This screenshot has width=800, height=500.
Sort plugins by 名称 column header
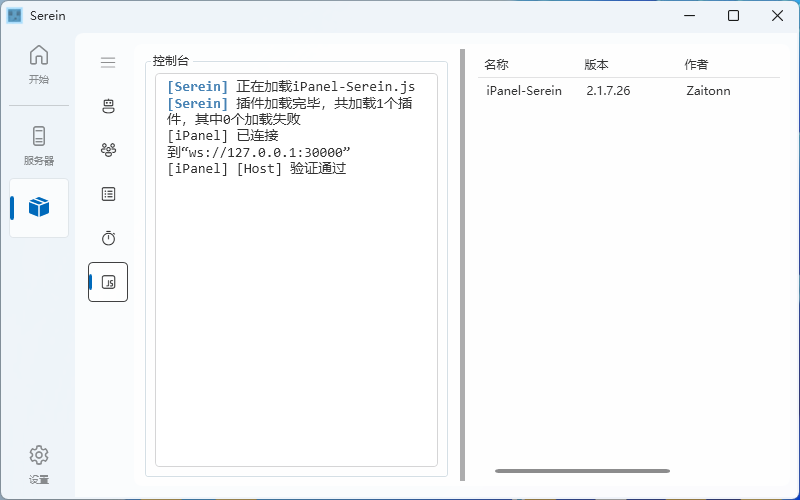[497, 65]
